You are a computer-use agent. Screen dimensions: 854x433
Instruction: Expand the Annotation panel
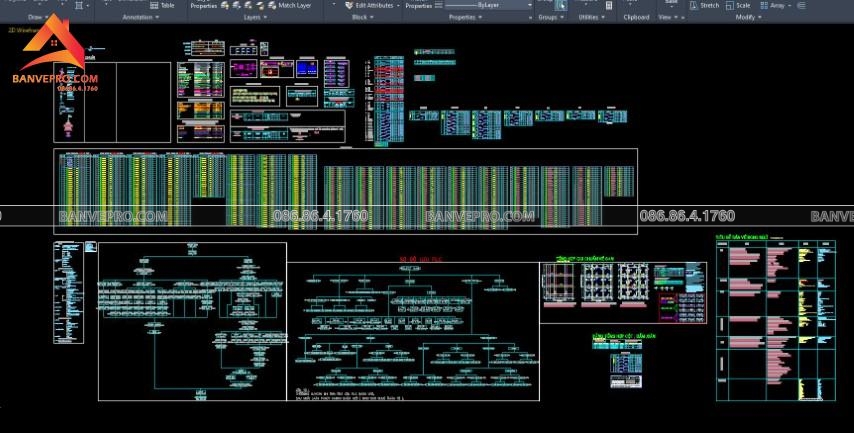(x=141, y=17)
